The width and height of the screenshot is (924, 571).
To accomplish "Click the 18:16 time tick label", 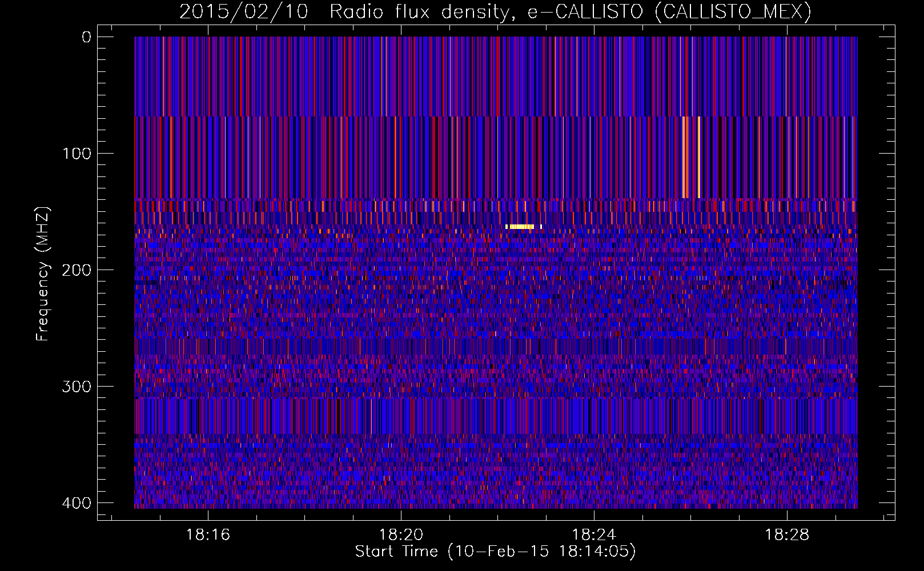I will pos(208,534).
